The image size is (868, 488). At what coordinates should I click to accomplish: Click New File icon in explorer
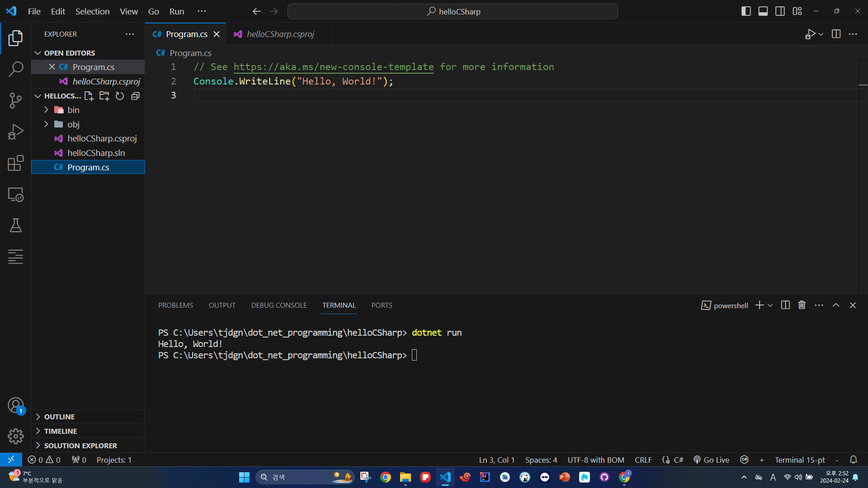pyautogui.click(x=89, y=96)
